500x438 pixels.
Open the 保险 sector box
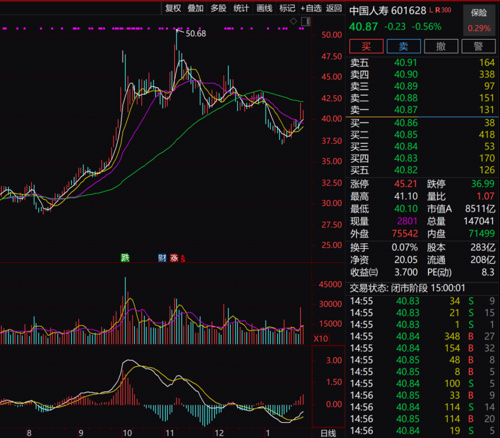coord(479,20)
